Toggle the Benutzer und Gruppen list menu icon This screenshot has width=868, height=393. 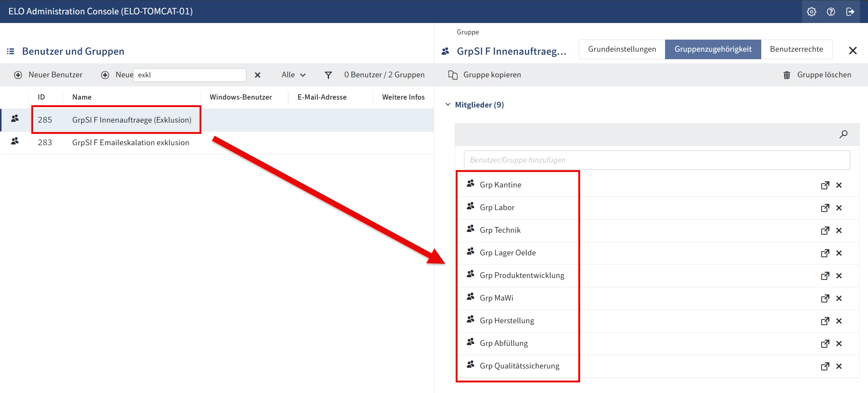(x=11, y=51)
